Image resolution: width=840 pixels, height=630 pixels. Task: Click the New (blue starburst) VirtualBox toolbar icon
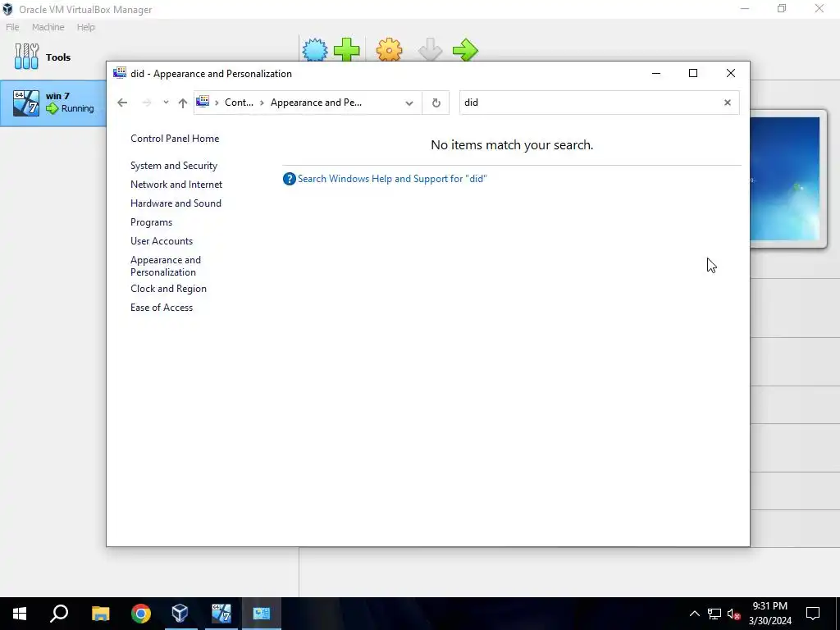(x=314, y=50)
